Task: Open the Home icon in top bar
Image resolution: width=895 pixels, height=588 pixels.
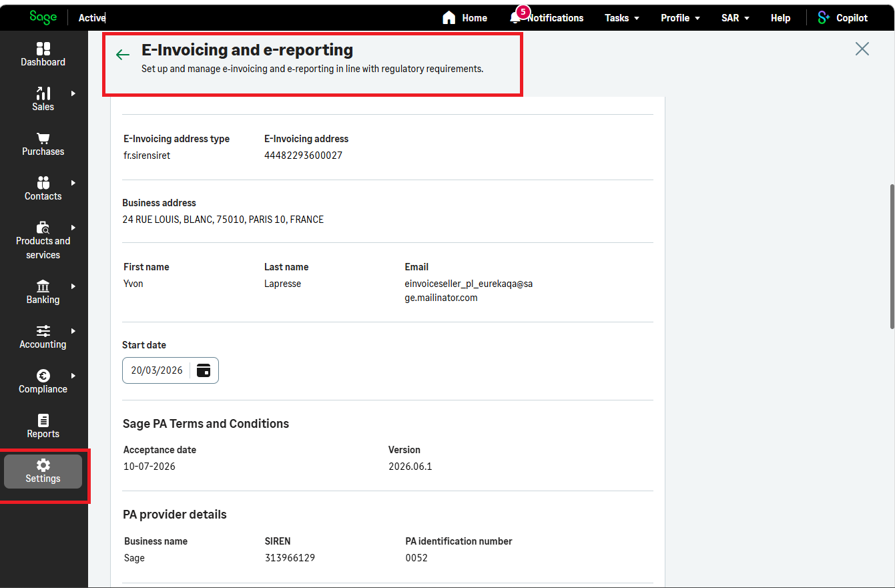Action: [449, 18]
